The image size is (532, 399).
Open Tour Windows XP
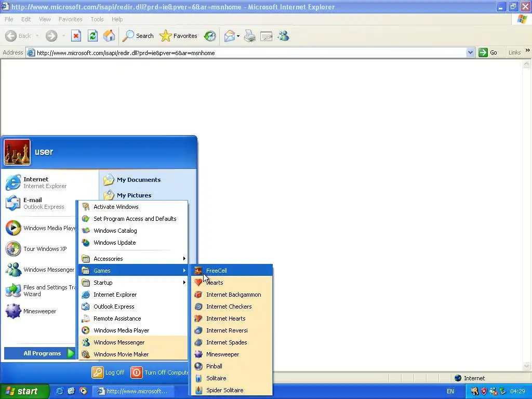click(40, 249)
